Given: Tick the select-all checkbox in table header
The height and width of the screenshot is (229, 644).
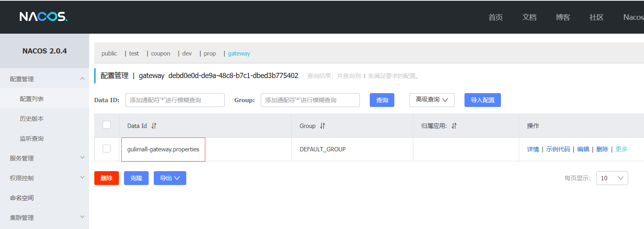Looking at the screenshot, I should 107,125.
